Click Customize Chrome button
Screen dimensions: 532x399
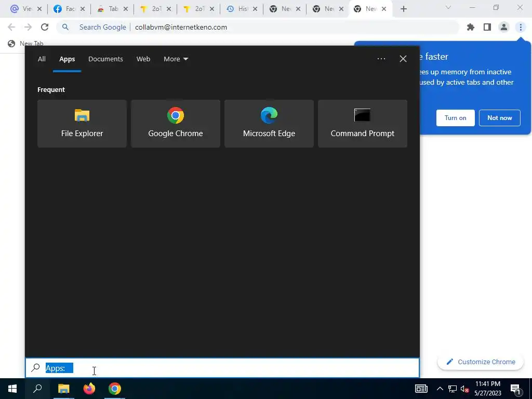pyautogui.click(x=481, y=362)
